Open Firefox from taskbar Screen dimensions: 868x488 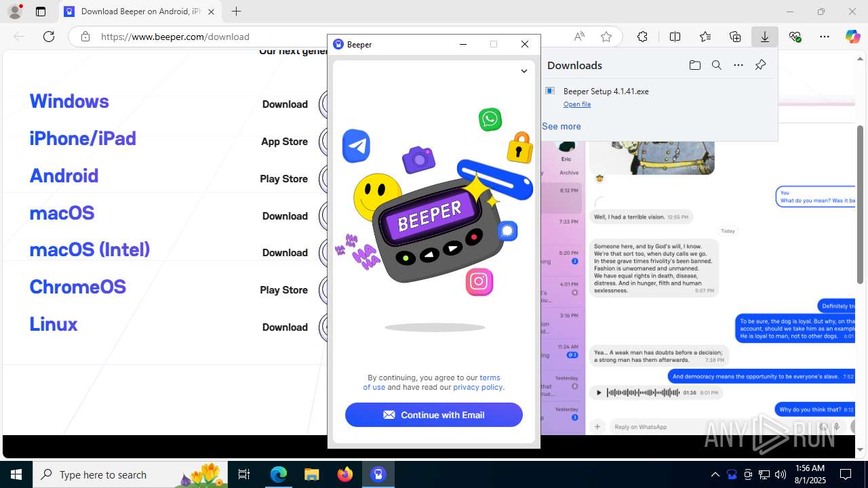(x=344, y=474)
